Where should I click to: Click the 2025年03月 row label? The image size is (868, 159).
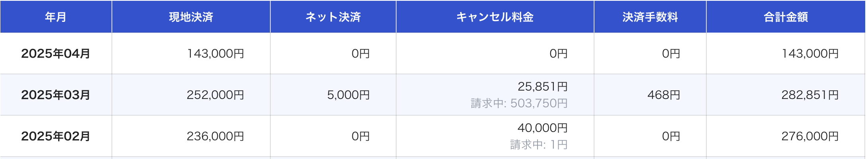coord(56,95)
